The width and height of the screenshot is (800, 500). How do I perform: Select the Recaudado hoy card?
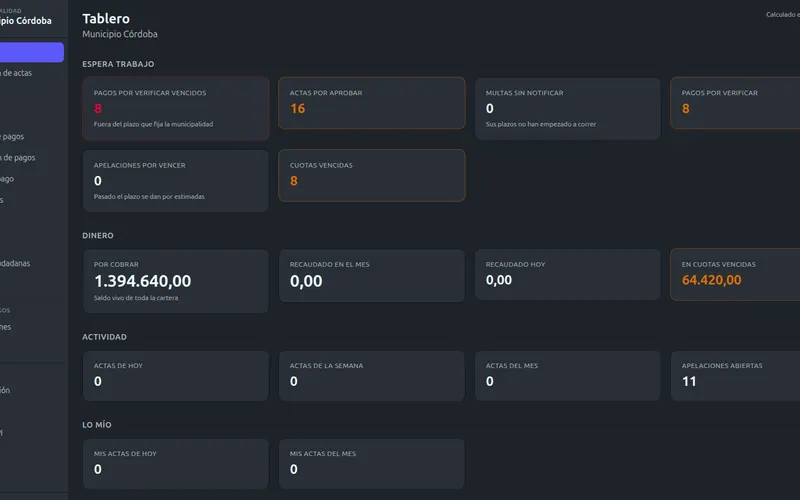pos(567,274)
